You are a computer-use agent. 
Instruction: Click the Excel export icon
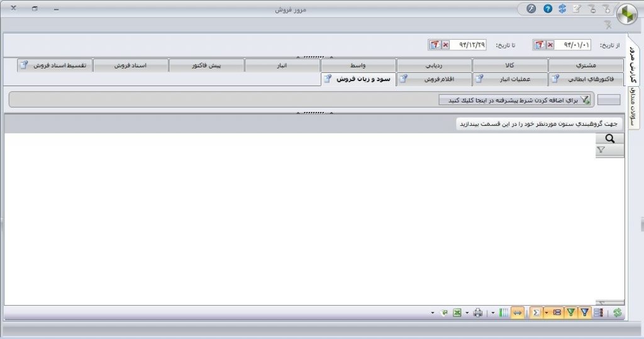(x=457, y=313)
